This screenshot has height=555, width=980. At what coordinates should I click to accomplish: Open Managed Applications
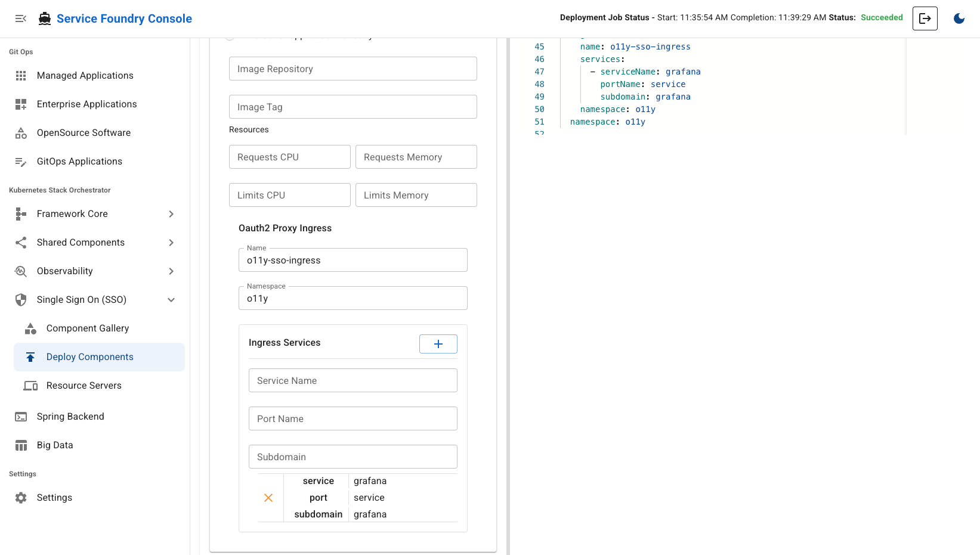click(x=85, y=76)
